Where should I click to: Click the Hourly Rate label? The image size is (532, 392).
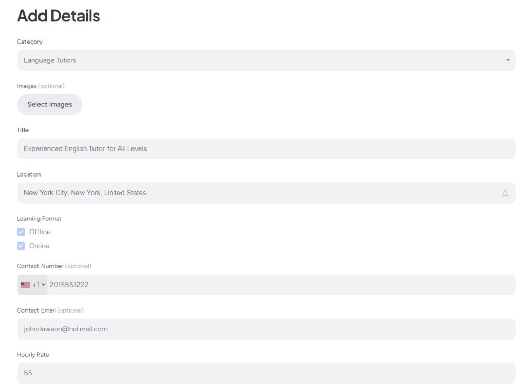click(x=33, y=355)
